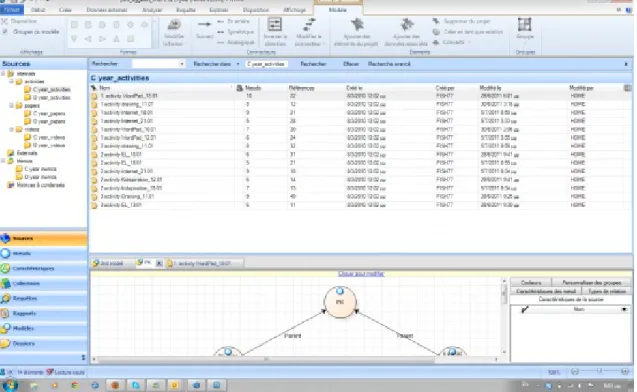Click navigation pane configure chevrons
The width and height of the screenshot is (637, 392).
click(x=83, y=357)
